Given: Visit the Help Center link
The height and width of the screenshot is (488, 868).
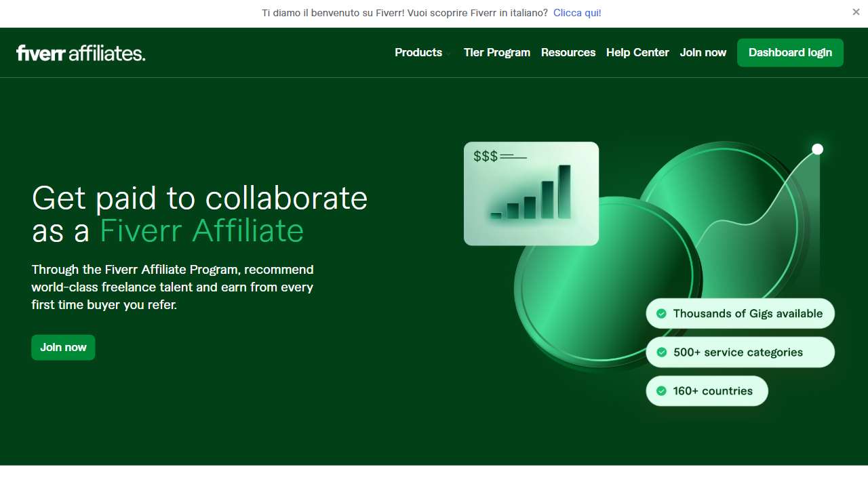Looking at the screenshot, I should coord(637,53).
